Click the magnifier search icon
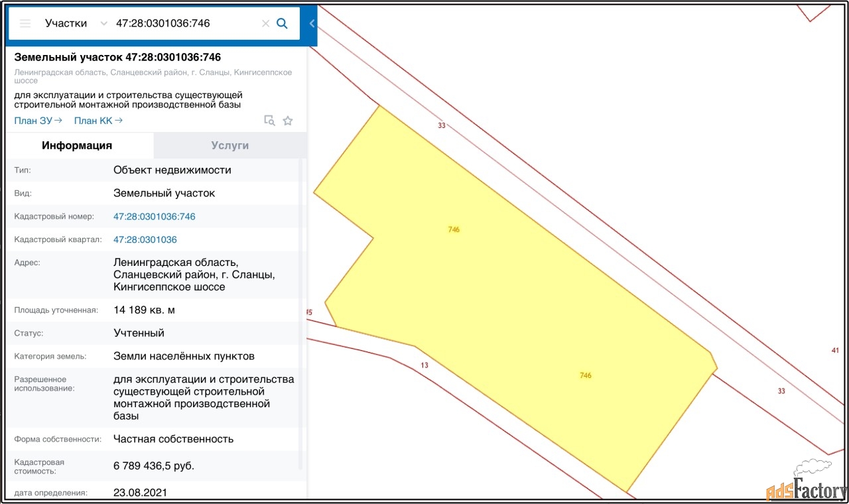Viewport: 849px width, 504px height. pos(282,23)
